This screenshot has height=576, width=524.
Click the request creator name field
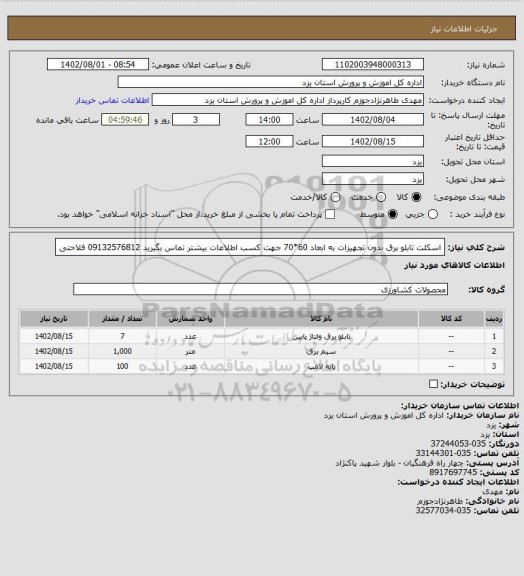[288, 100]
